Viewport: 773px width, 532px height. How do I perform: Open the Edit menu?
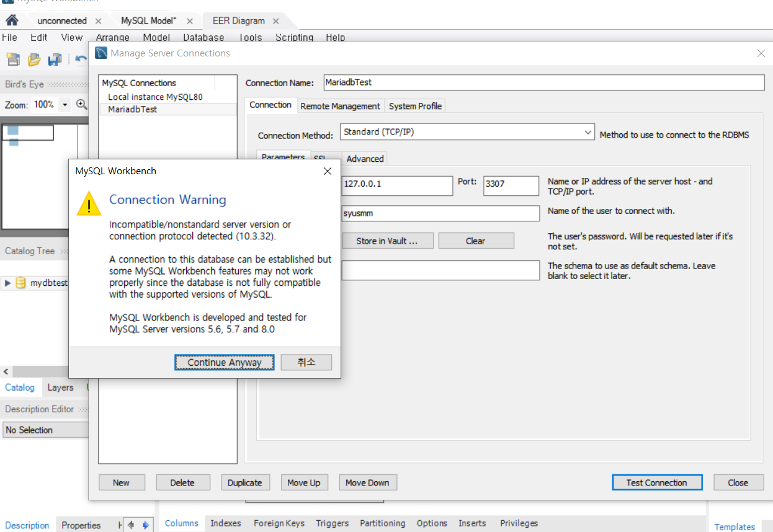click(x=39, y=37)
